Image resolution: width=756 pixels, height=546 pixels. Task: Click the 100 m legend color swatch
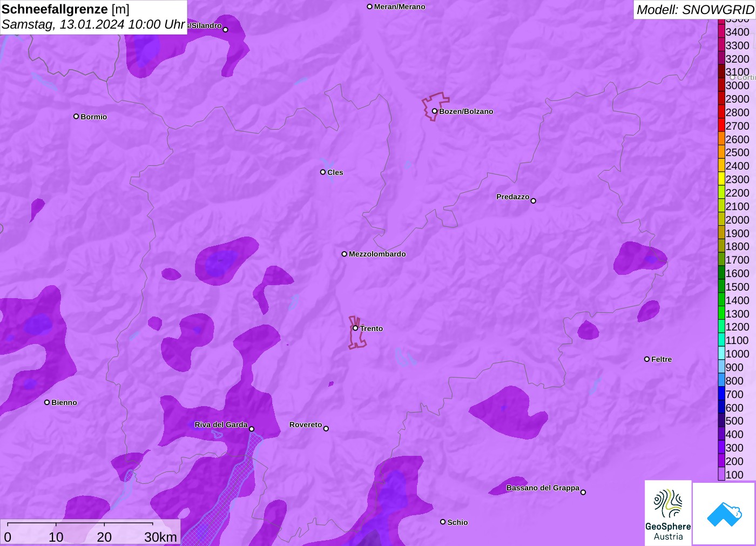tap(721, 474)
